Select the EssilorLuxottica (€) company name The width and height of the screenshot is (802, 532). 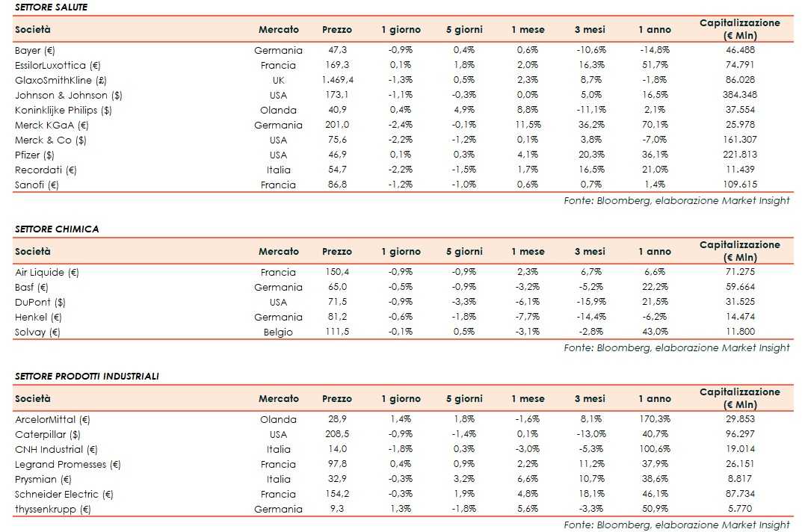58,65
